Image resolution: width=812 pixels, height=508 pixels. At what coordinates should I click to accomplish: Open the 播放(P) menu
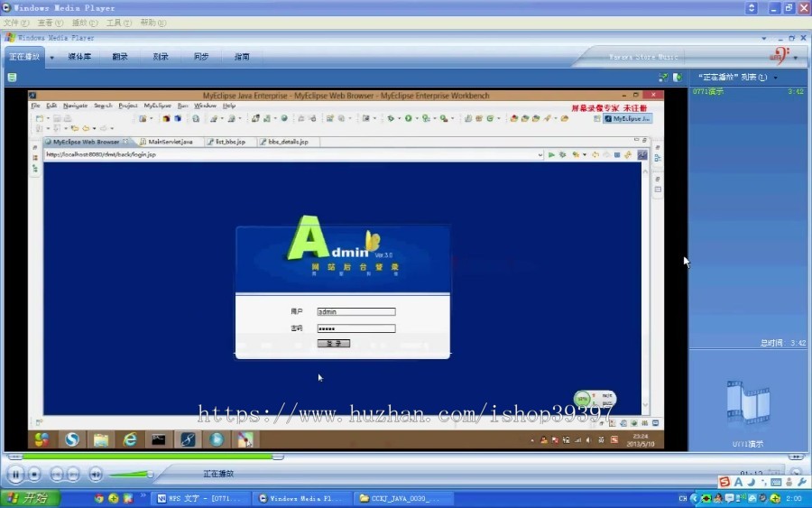pyautogui.click(x=85, y=23)
